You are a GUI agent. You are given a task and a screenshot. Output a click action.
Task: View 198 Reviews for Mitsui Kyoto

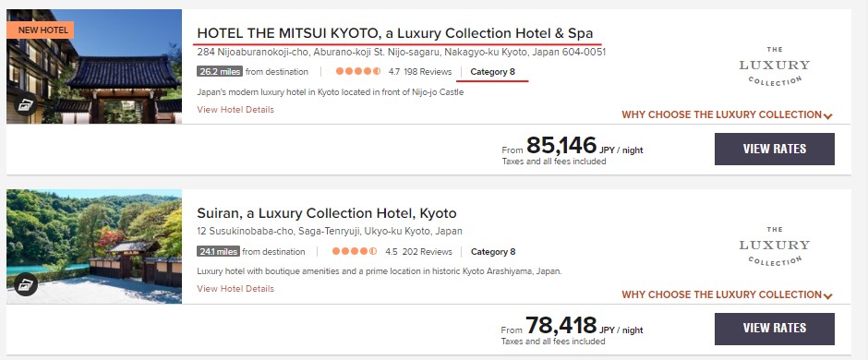click(x=428, y=71)
